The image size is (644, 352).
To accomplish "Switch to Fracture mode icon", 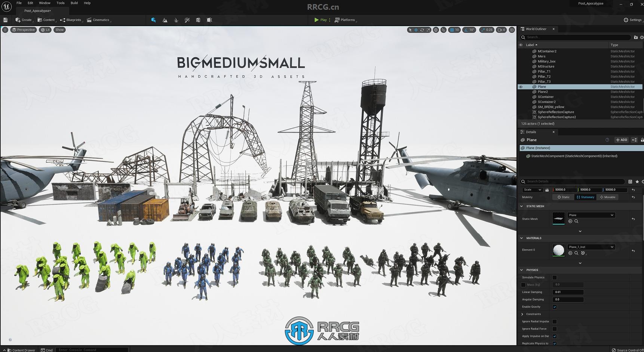I will tap(198, 20).
